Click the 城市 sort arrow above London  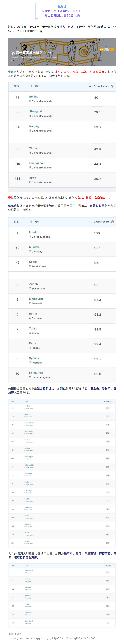coord(31,221)
